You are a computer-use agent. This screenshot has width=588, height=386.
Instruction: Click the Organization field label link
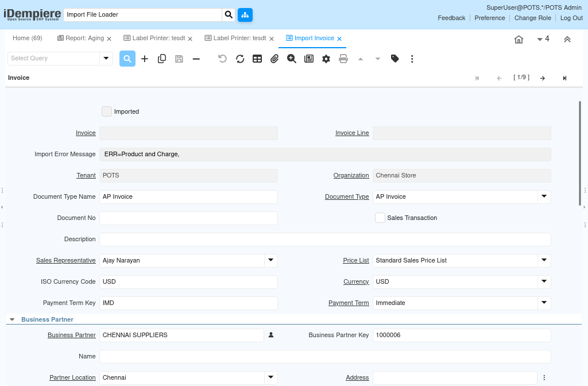coord(351,175)
